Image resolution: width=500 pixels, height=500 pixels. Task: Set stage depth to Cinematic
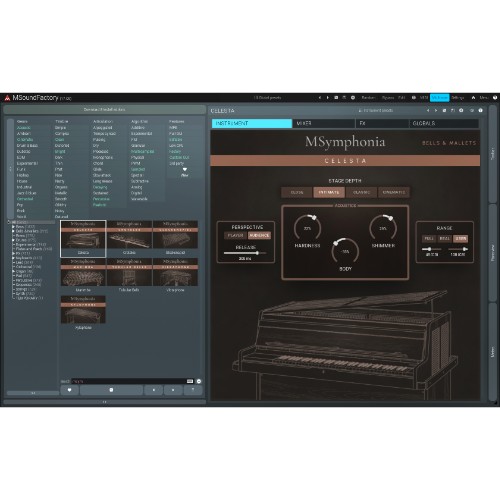(394, 192)
